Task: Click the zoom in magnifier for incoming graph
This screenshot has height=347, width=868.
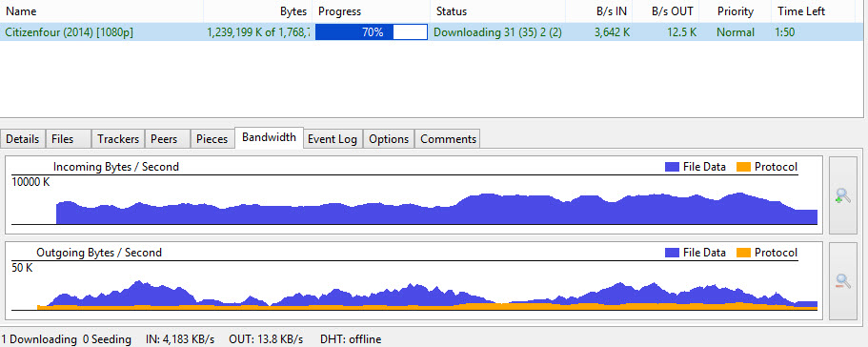Action: 842,195
